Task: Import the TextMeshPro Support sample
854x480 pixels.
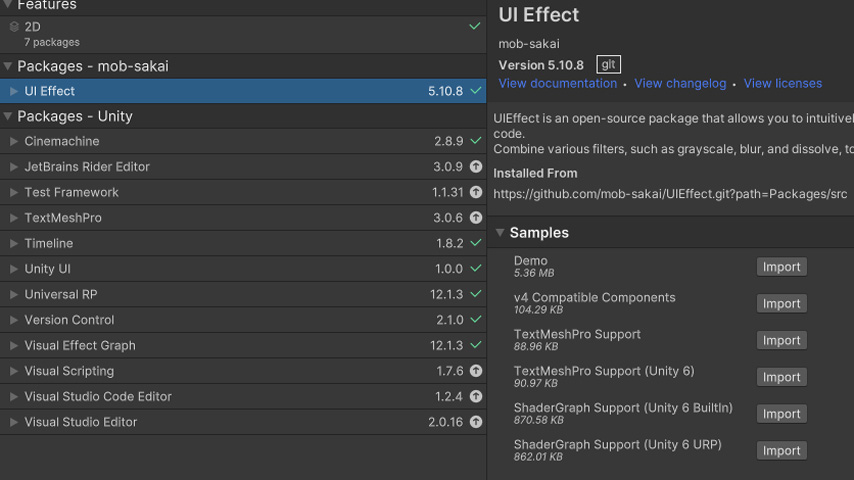Action: (782, 341)
